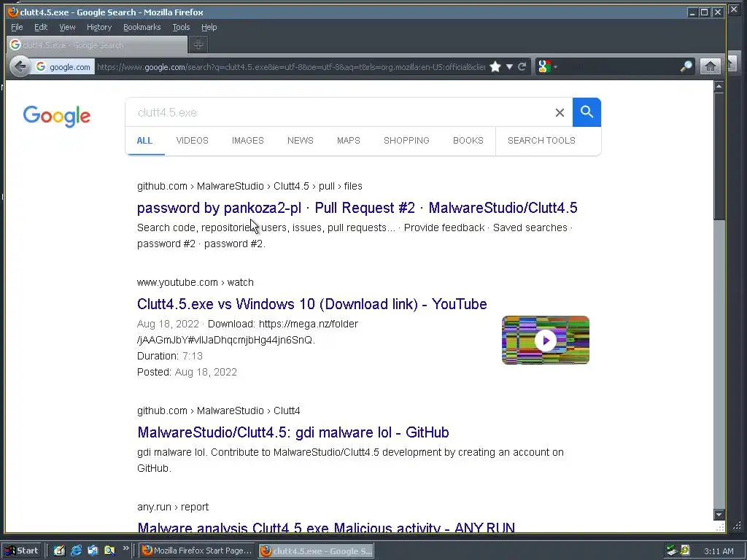Switch to Mozilla Firefox Start Page taskbar button
The image size is (747, 560).
tap(198, 551)
